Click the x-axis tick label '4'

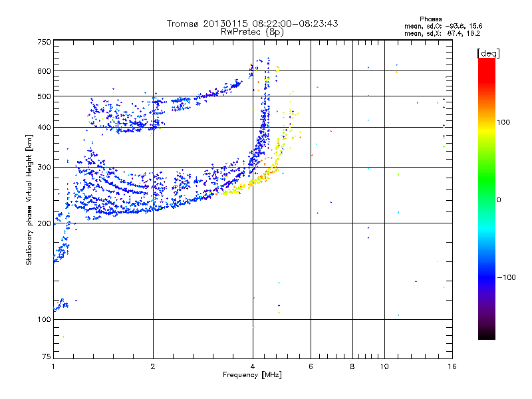click(253, 366)
